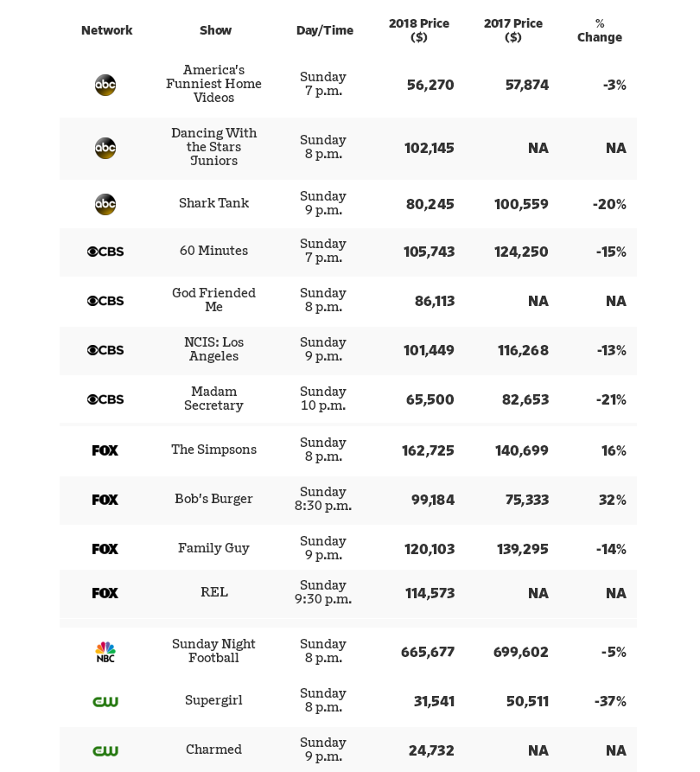The width and height of the screenshot is (700, 772).
Task: Click the ABC logo beside Shark Tank
Action: coord(105,204)
